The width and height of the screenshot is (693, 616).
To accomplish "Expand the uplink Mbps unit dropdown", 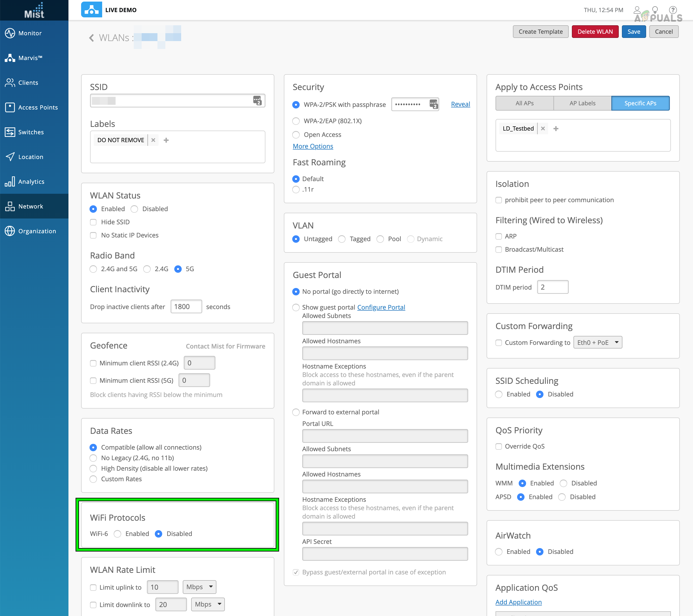I will [x=199, y=587].
